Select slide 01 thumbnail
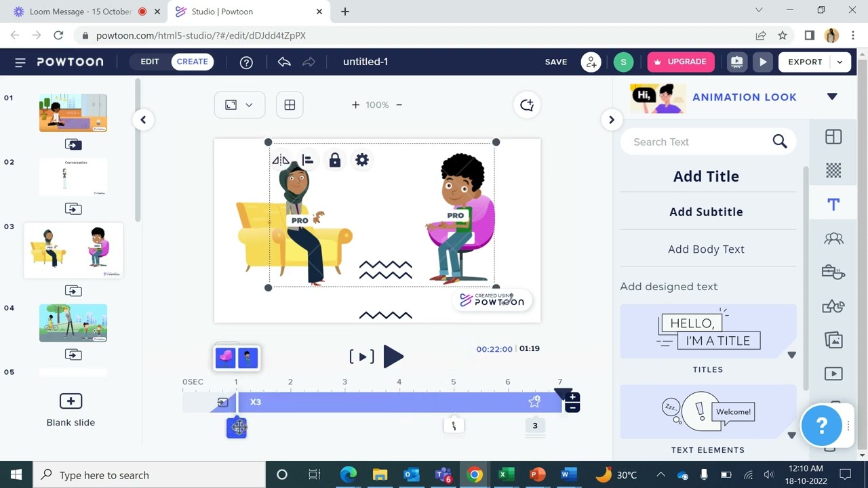This screenshot has width=868, height=488. (73, 113)
